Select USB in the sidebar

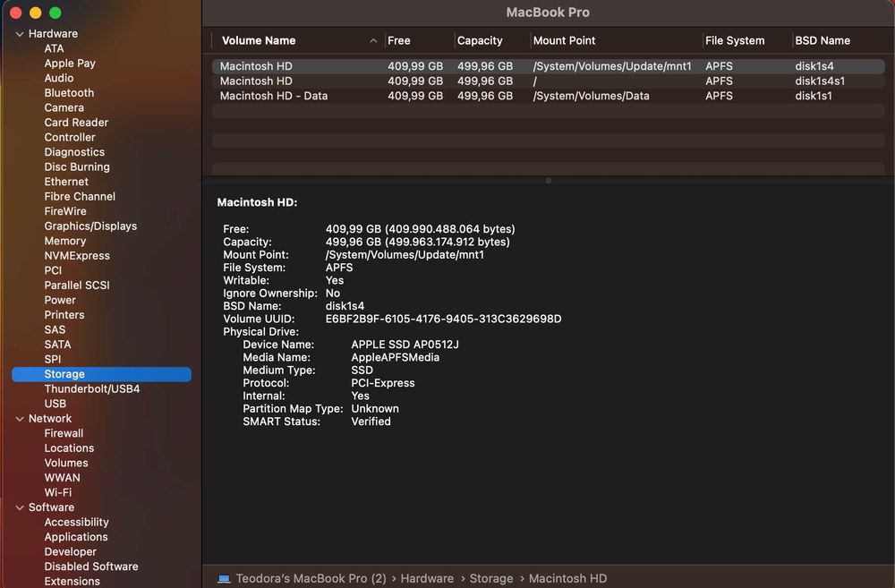point(55,405)
